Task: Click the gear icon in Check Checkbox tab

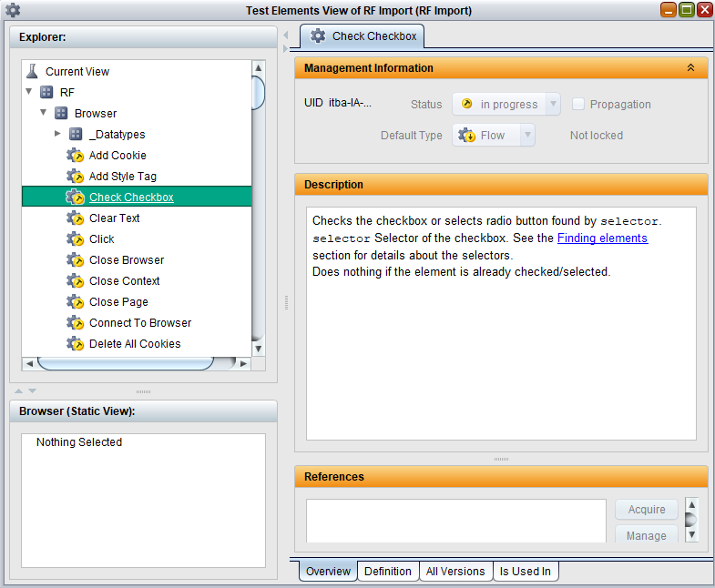Action: tap(318, 36)
